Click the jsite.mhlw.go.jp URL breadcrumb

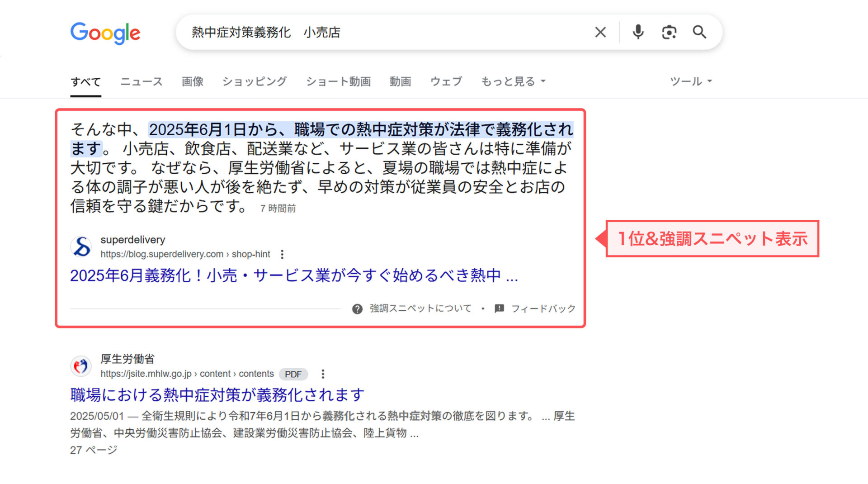(x=187, y=374)
